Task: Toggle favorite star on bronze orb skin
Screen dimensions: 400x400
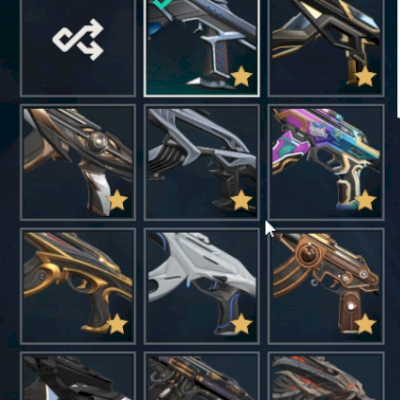Action: [x=117, y=201]
